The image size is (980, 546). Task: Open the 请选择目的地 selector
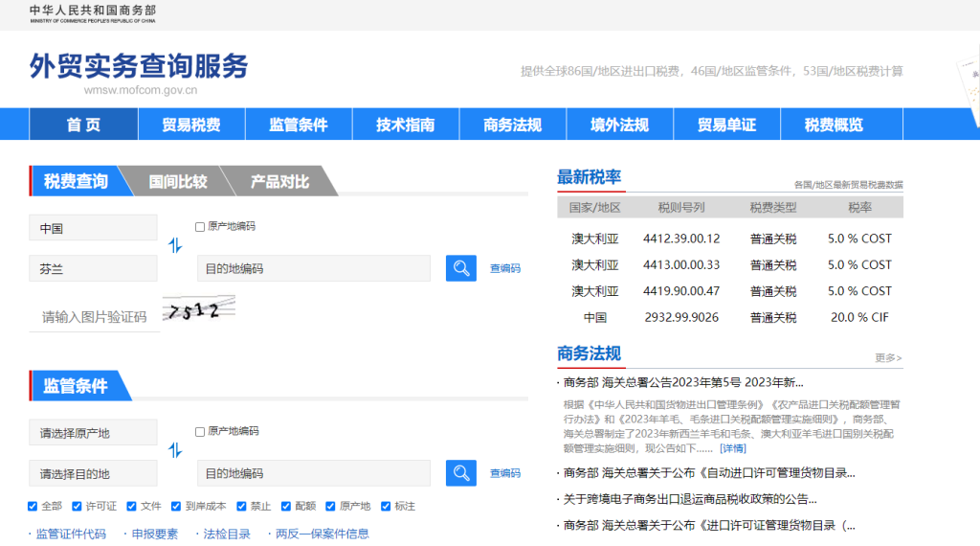pyautogui.click(x=93, y=473)
